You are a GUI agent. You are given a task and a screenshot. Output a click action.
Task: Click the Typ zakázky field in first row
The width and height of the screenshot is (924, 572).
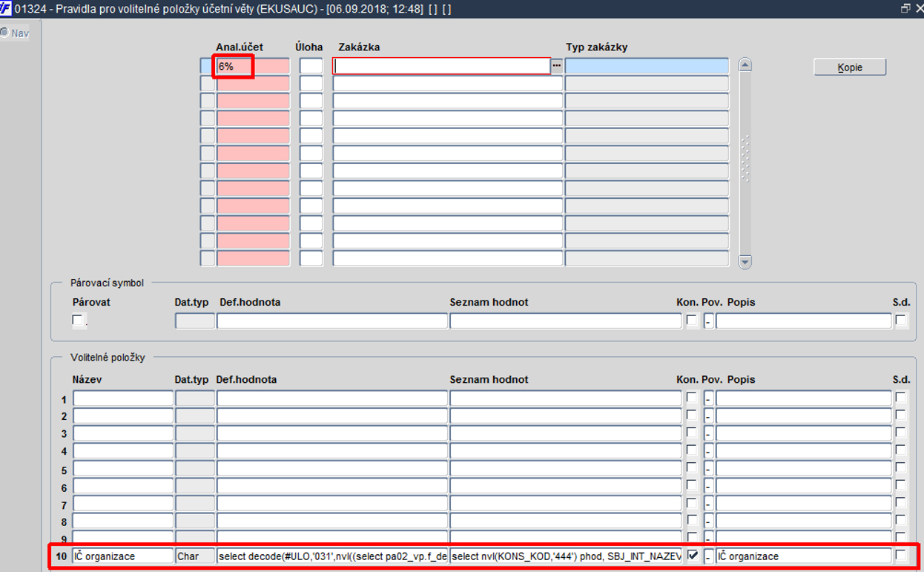click(x=647, y=66)
